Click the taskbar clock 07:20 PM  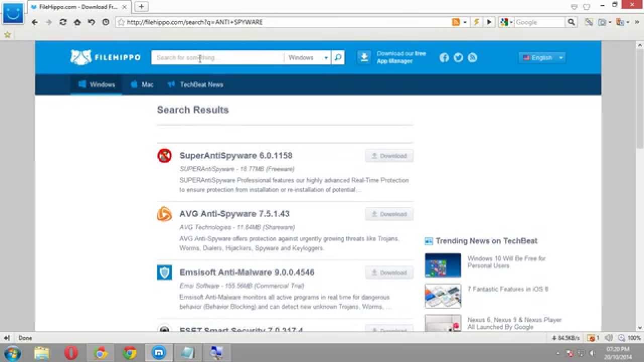[x=618, y=353]
